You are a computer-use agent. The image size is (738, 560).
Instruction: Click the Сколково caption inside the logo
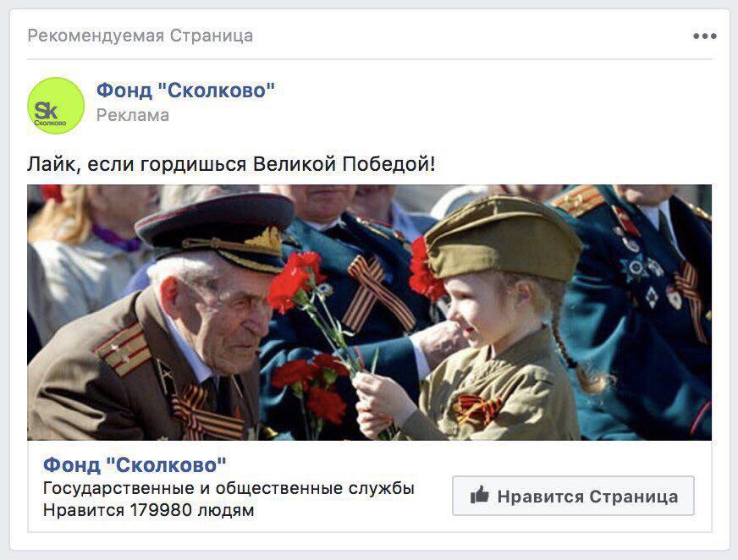(x=51, y=123)
